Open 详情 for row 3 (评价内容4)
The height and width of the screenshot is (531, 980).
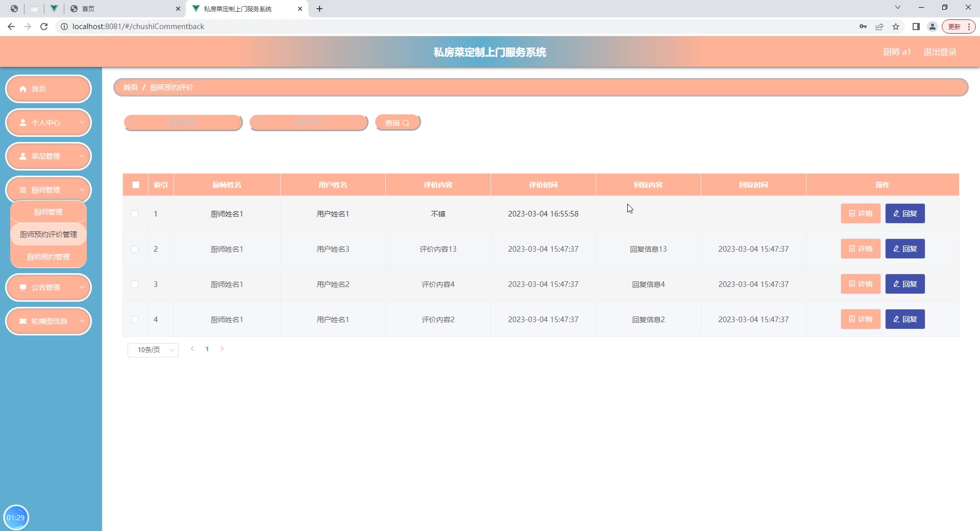point(861,284)
